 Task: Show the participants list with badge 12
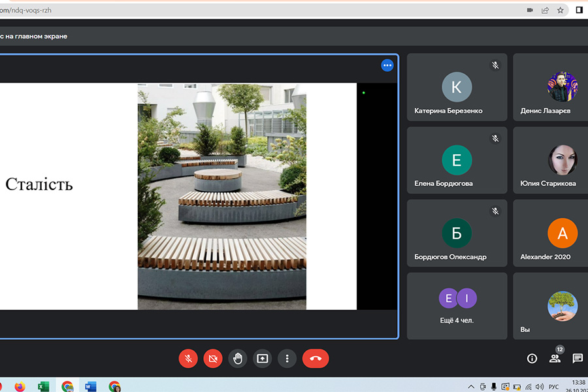[555, 358]
